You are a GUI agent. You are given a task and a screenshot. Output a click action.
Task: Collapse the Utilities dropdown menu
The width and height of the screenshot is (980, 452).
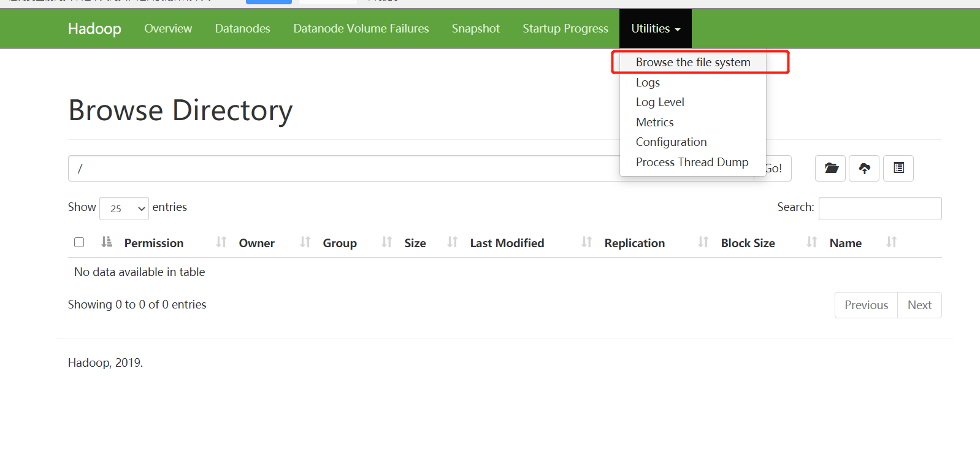[x=656, y=29]
